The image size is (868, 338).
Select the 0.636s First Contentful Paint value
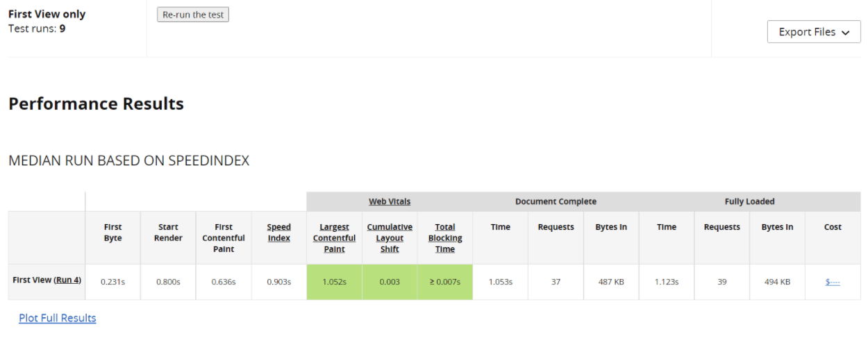(224, 282)
